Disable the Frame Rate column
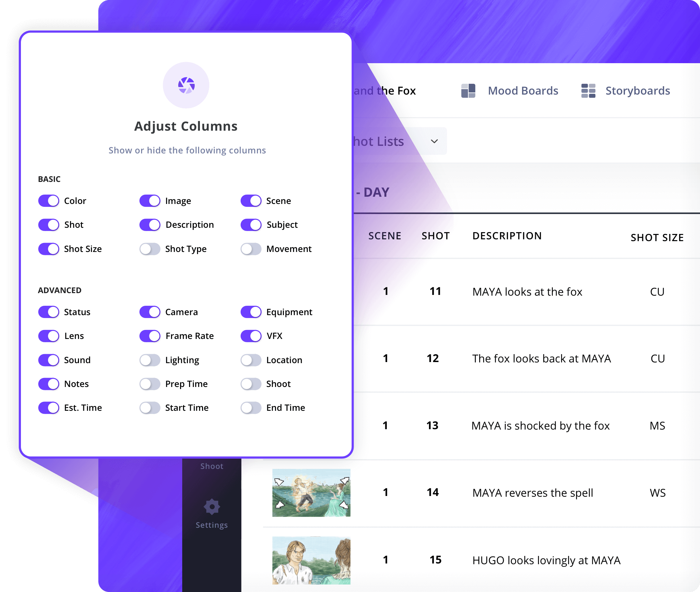Image resolution: width=700 pixels, height=592 pixels. tap(150, 336)
